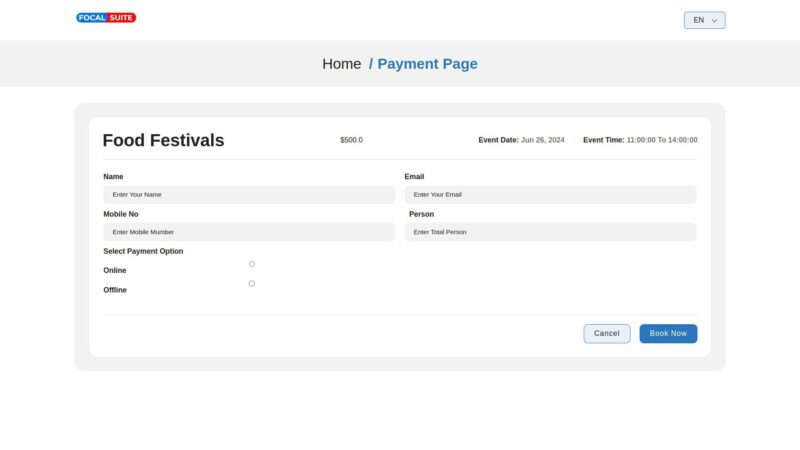Click the Online option label

click(115, 271)
